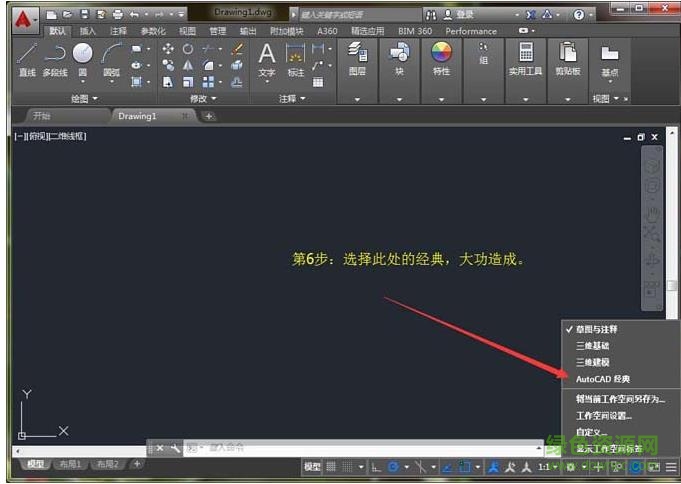Open the 实用工具 (Utilities) calculator panel
The image size is (681, 484).
526,59
